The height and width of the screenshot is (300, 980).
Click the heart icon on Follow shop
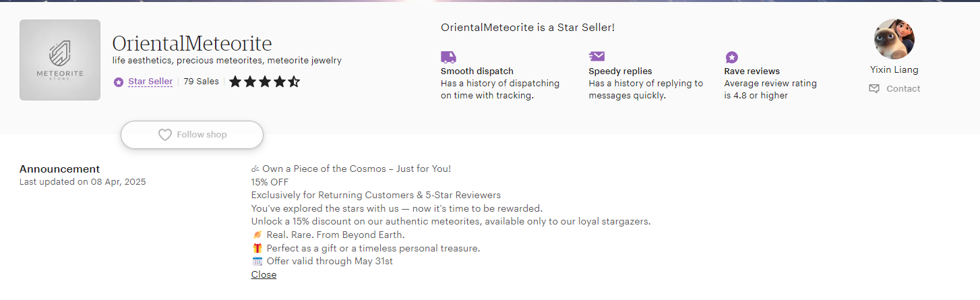(x=165, y=135)
